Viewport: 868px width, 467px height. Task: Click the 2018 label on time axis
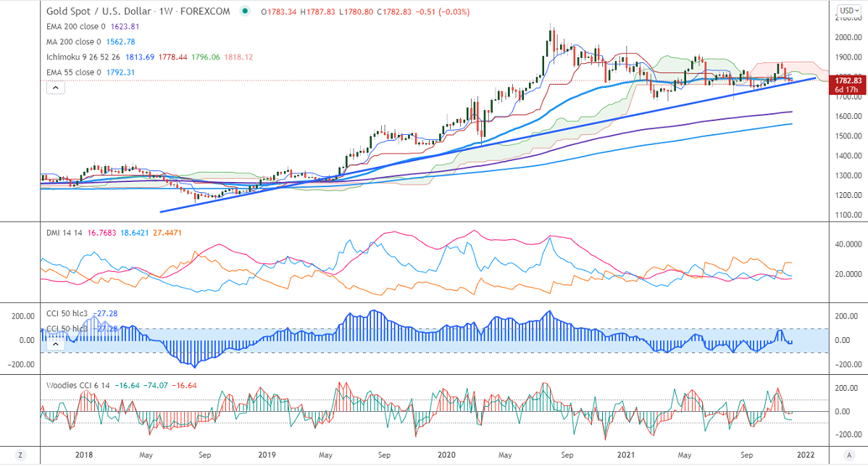84,455
